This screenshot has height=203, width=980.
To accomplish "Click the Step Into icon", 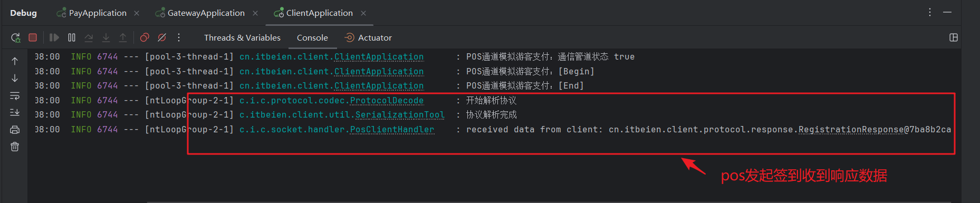I will [x=106, y=37].
